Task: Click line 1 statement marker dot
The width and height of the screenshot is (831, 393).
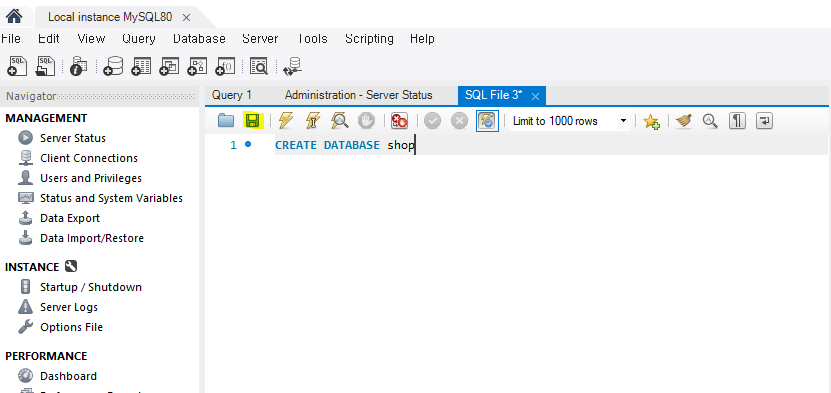Action: coord(248,144)
